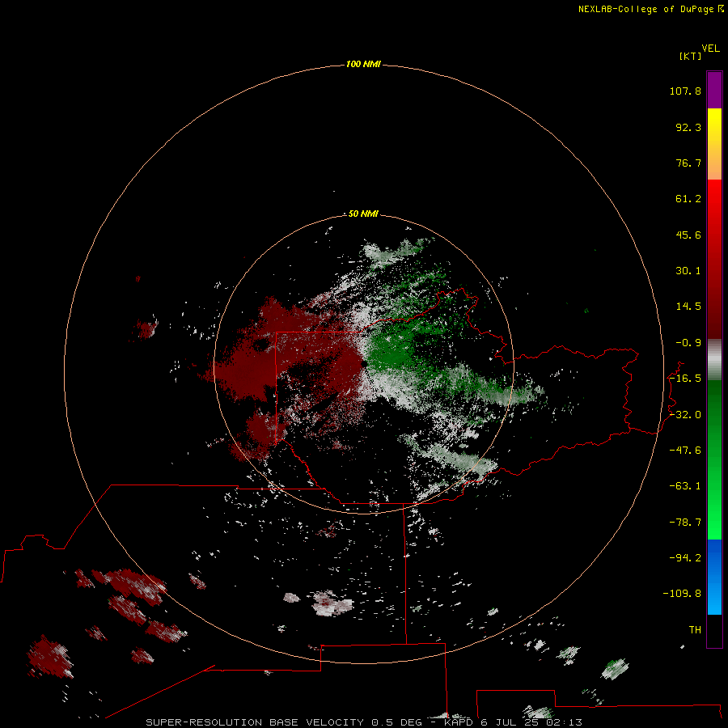
Task: Click the gray near-zero segment of color bar
Action: [x=714, y=360]
